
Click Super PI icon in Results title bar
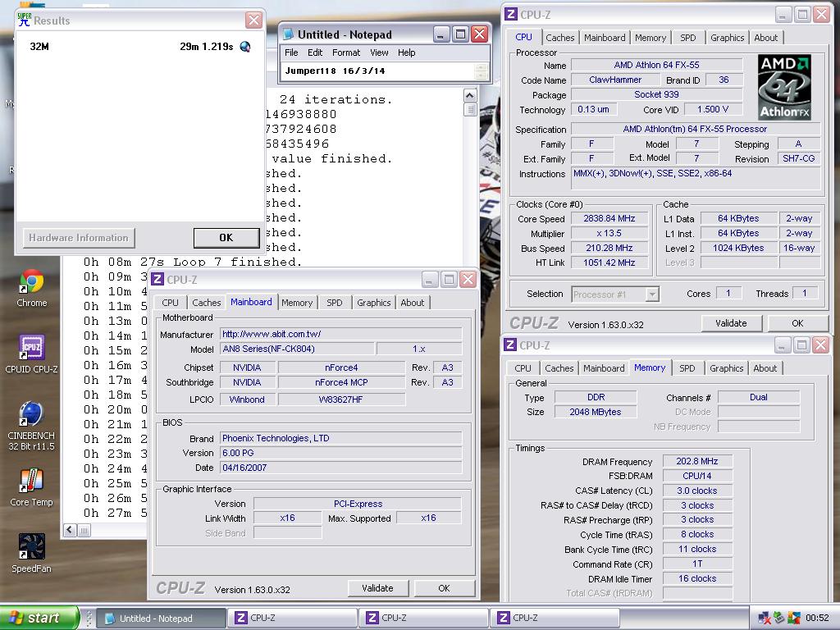pos(24,20)
